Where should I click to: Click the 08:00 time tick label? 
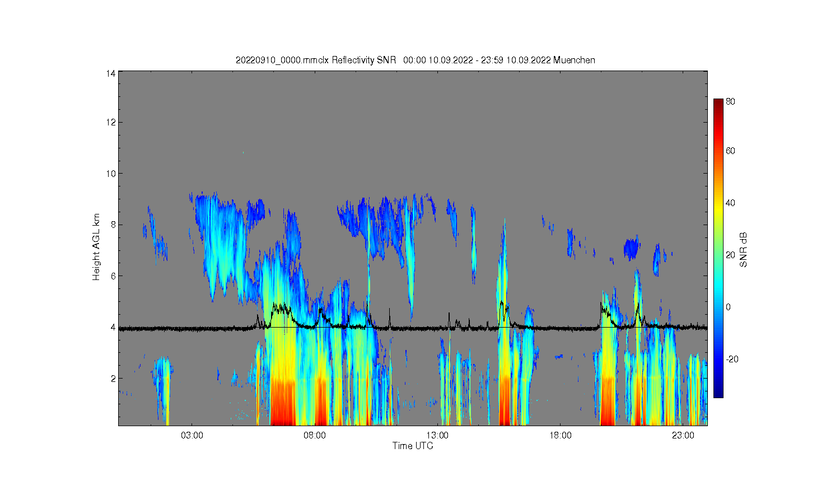[x=315, y=436]
